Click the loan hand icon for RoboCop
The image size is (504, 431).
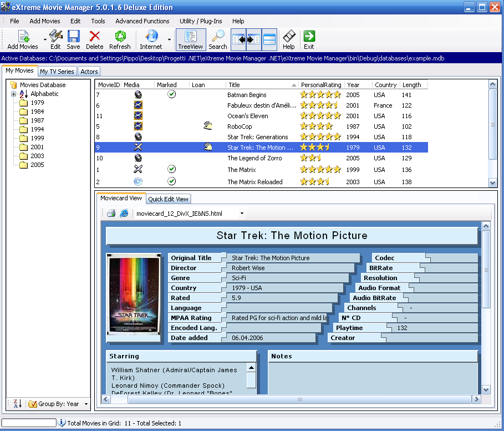pos(208,126)
